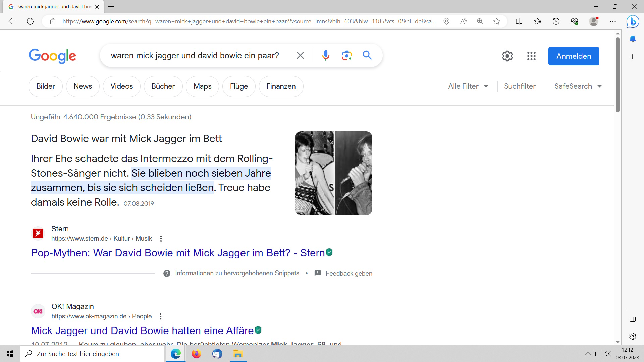This screenshot has height=362, width=644.
Task: Click the Feedback geben link
Action: coord(348,274)
